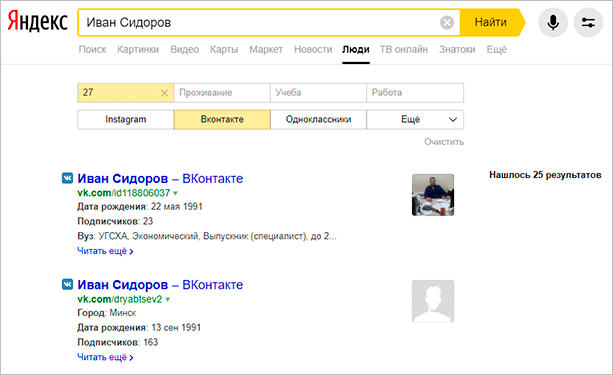Click the Работа filter field

[x=415, y=93]
